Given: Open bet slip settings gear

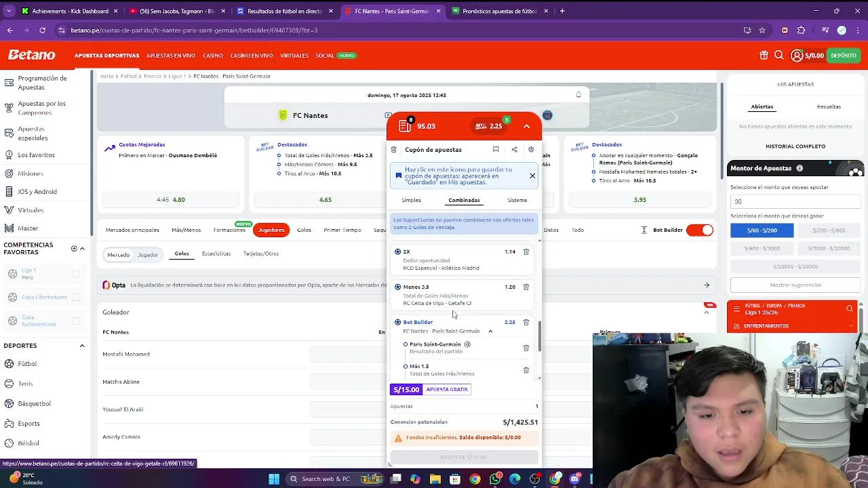Looking at the screenshot, I should [531, 150].
